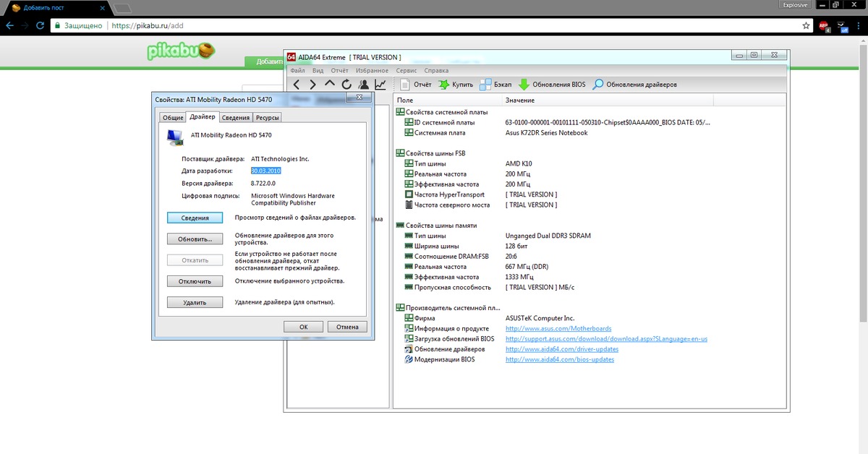This screenshot has width=868, height=454.
Task: Switch to the Ресурсы tab
Action: [x=267, y=118]
